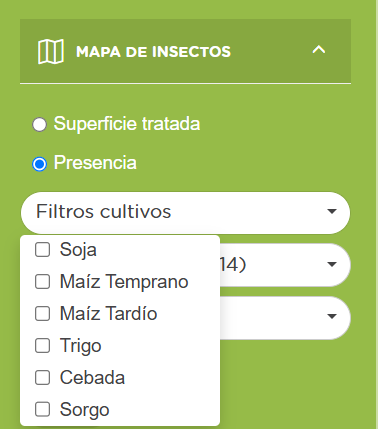Select the Superficie tratada radio button
378x429 pixels.
click(39, 125)
